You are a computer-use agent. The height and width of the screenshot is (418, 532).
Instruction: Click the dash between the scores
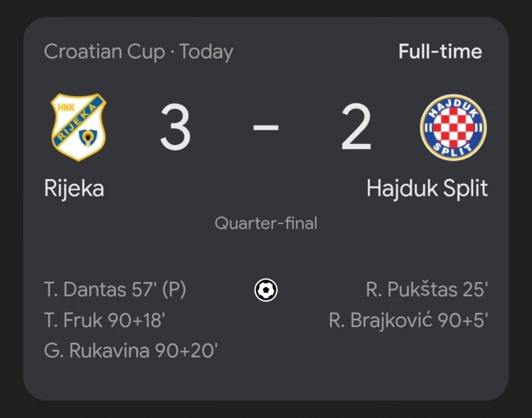(266, 128)
